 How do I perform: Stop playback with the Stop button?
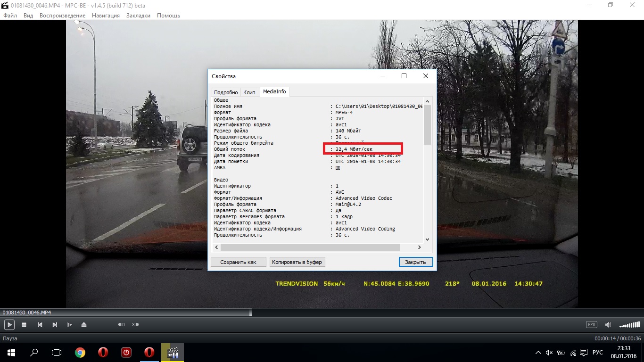24,325
